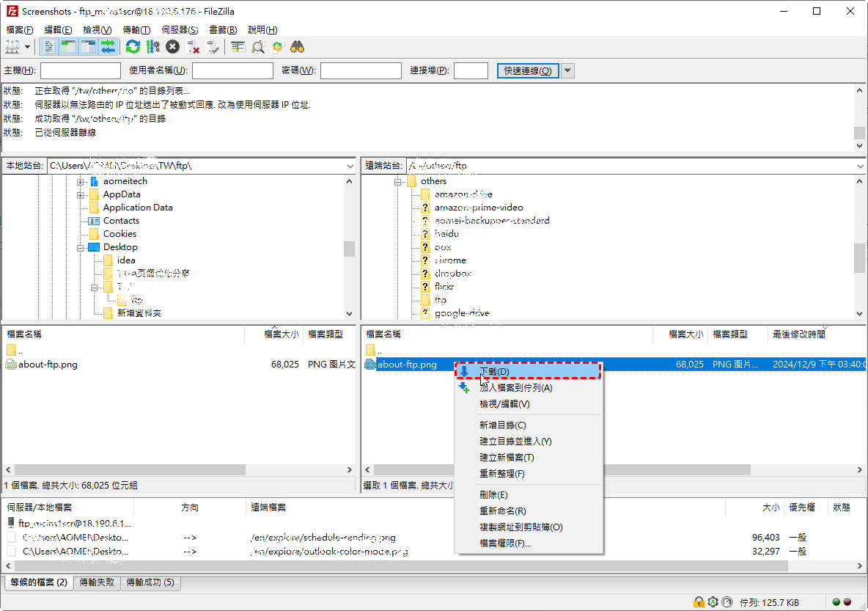The image size is (868, 611).
Task: Reconnect to the last server icon
Action: point(213,47)
